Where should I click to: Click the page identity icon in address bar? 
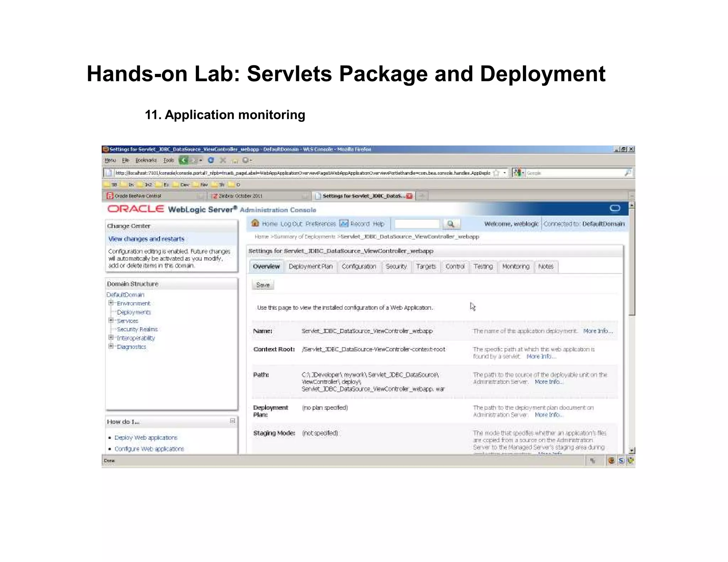click(108, 173)
